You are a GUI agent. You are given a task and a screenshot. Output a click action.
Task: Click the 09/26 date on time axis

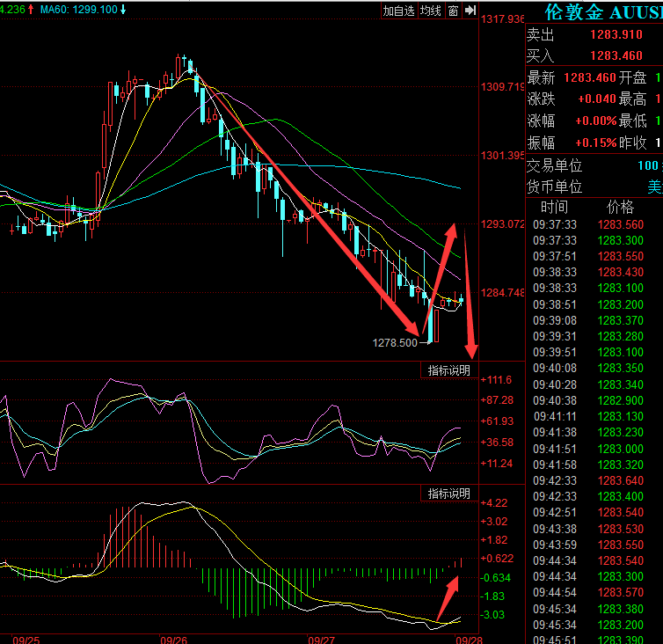(x=174, y=638)
